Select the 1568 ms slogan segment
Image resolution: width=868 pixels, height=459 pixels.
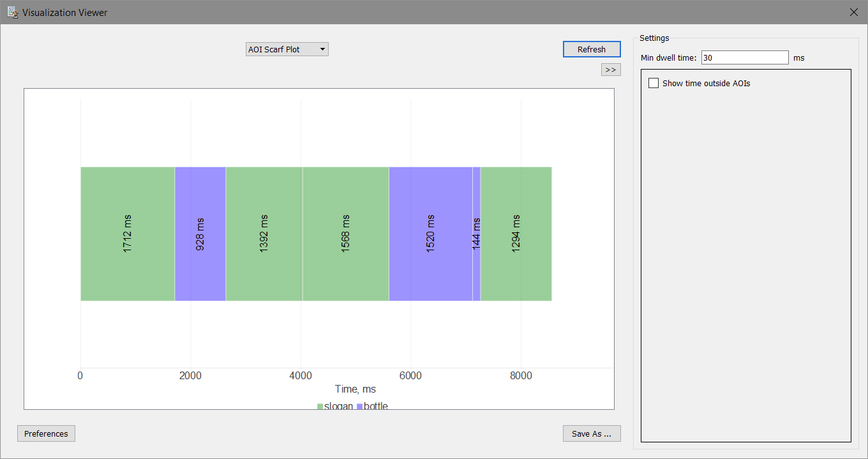tap(346, 234)
